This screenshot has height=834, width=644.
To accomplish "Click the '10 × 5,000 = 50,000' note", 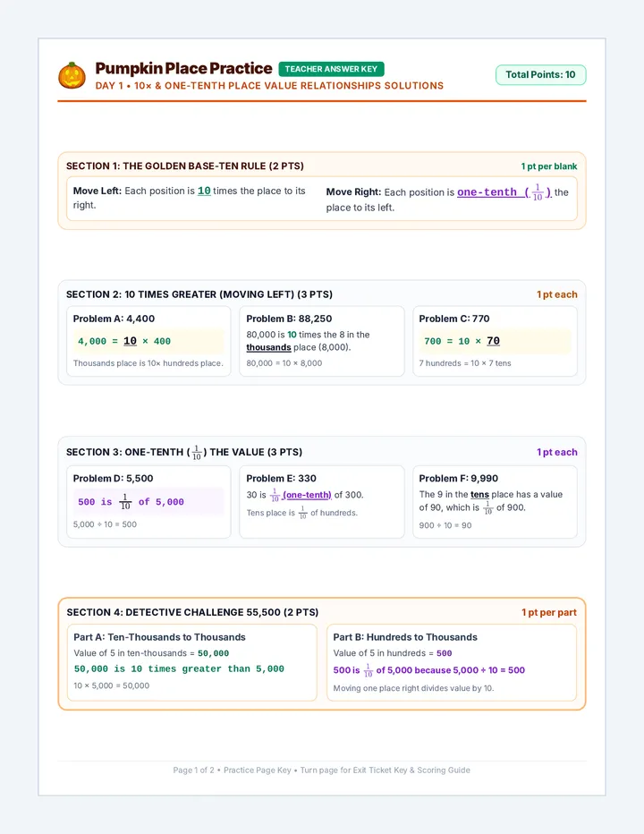I will [x=111, y=685].
